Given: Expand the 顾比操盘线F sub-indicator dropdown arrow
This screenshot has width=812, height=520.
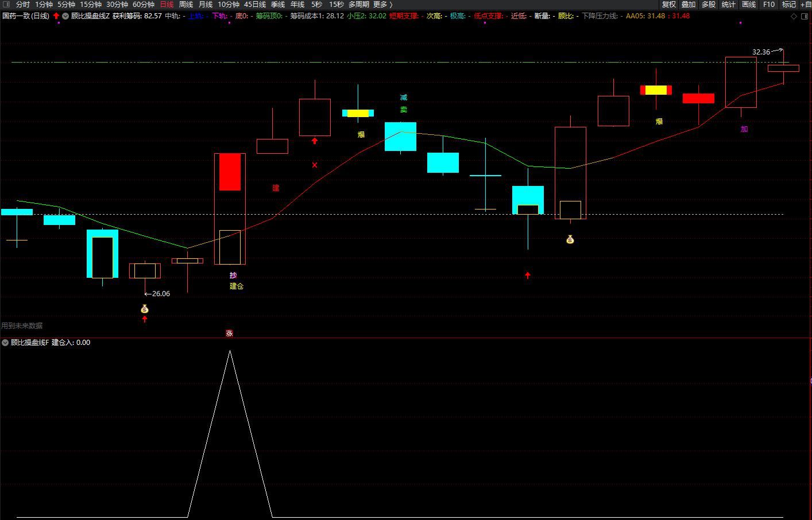Looking at the screenshot, I should 5,343.
